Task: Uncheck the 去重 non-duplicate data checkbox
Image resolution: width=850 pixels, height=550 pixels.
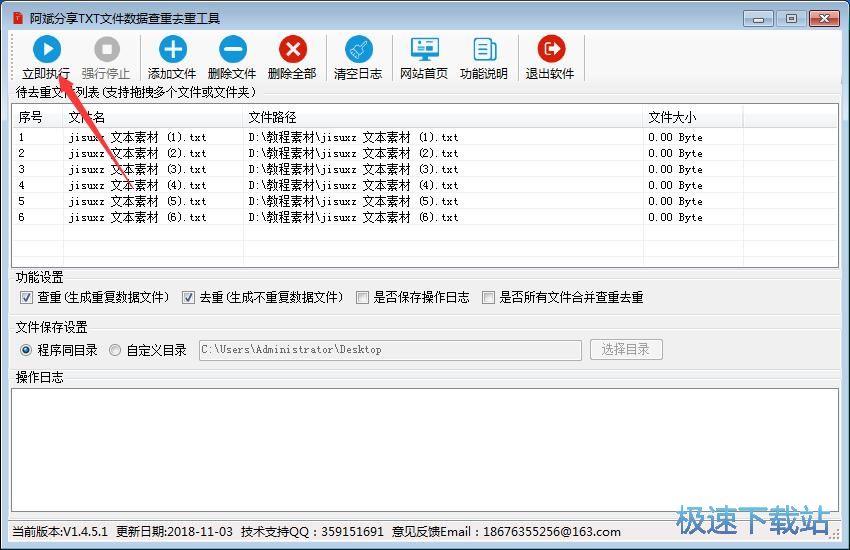Action: tap(188, 297)
